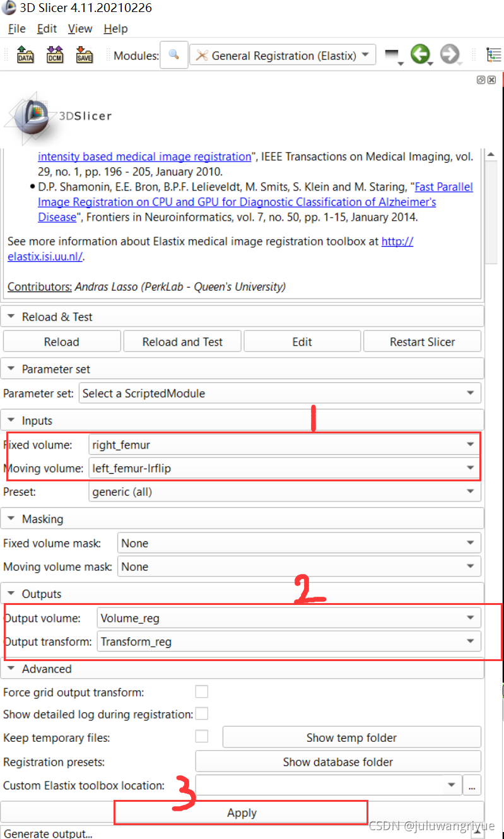504x839 pixels.
Task: Undock the module panel with float icon
Action: (x=481, y=80)
